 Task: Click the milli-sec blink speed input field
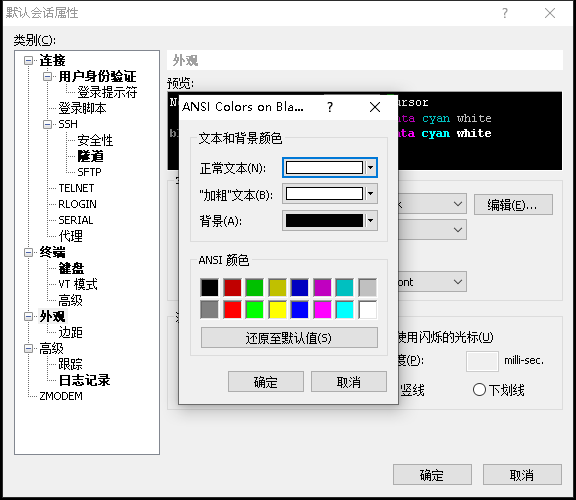pos(482,361)
